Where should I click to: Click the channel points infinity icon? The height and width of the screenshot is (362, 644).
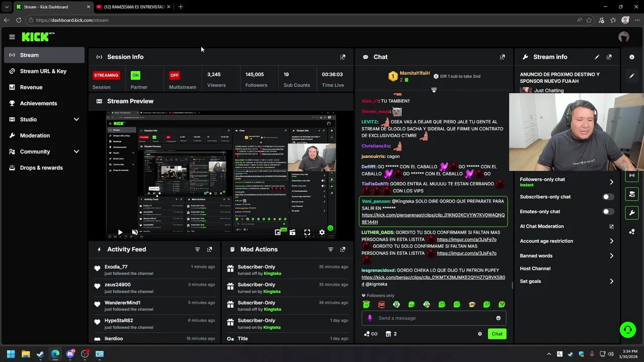370,334
